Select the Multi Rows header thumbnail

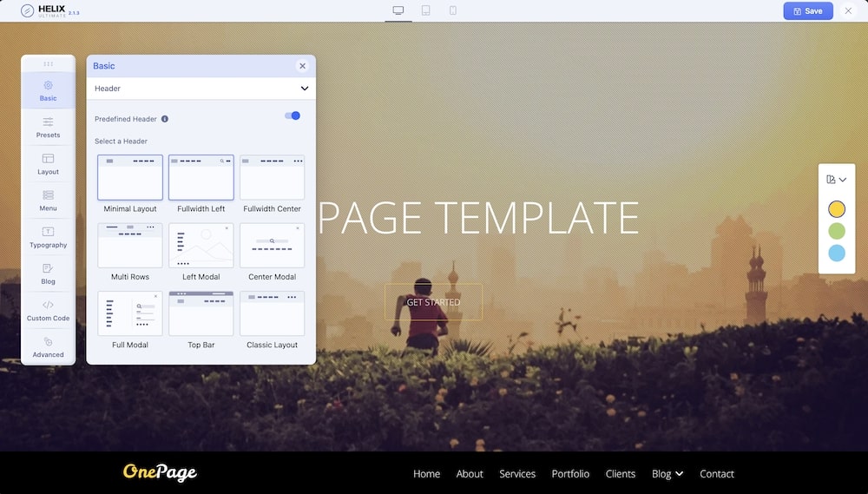pyautogui.click(x=130, y=246)
